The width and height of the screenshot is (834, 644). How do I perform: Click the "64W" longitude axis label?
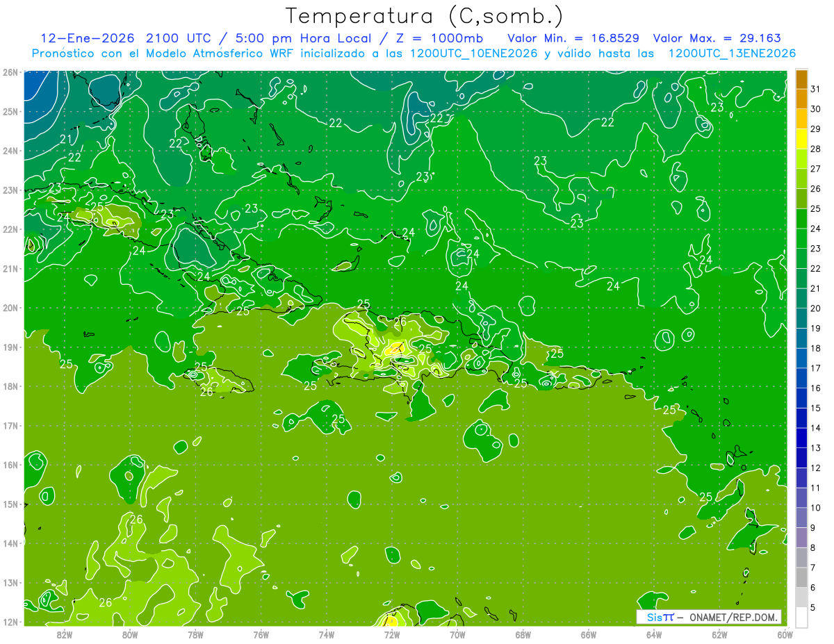[x=654, y=634]
